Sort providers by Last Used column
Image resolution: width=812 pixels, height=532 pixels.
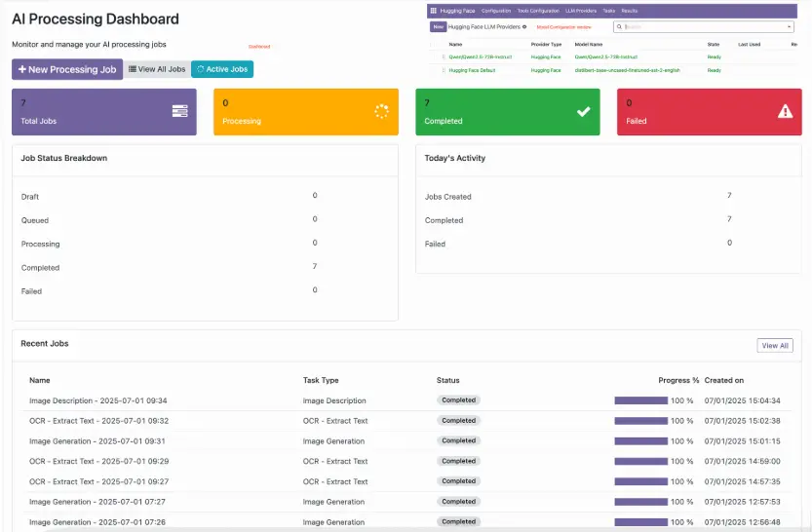click(x=749, y=45)
